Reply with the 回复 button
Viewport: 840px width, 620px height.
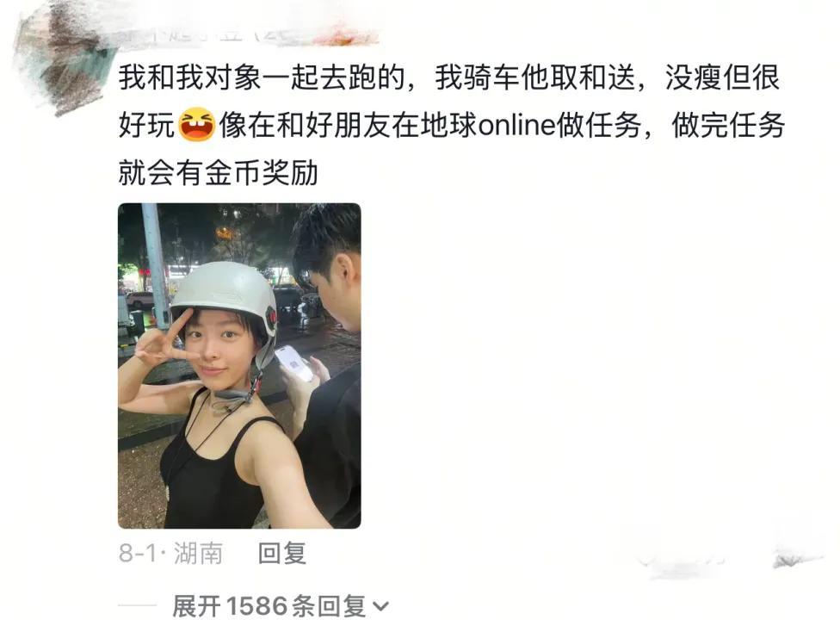(281, 553)
